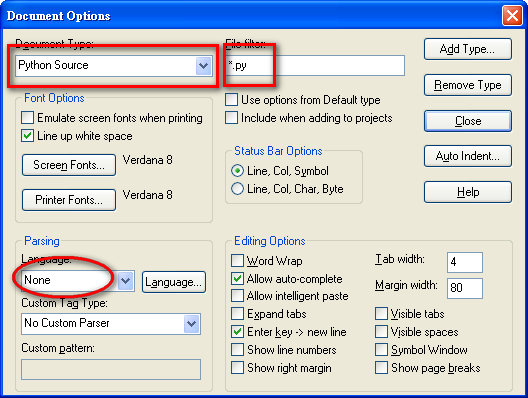Enable Word Wrap checkbox
This screenshot has height=398, width=528.
pyautogui.click(x=237, y=261)
